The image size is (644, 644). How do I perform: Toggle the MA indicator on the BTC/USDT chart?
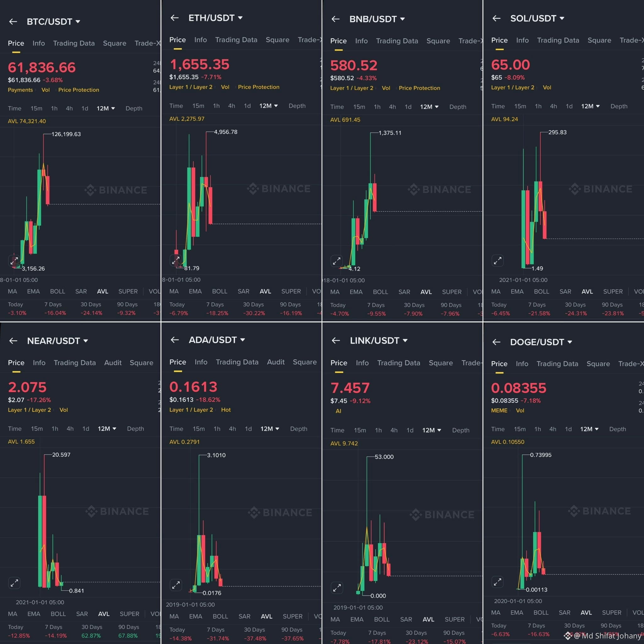pyautogui.click(x=12, y=291)
